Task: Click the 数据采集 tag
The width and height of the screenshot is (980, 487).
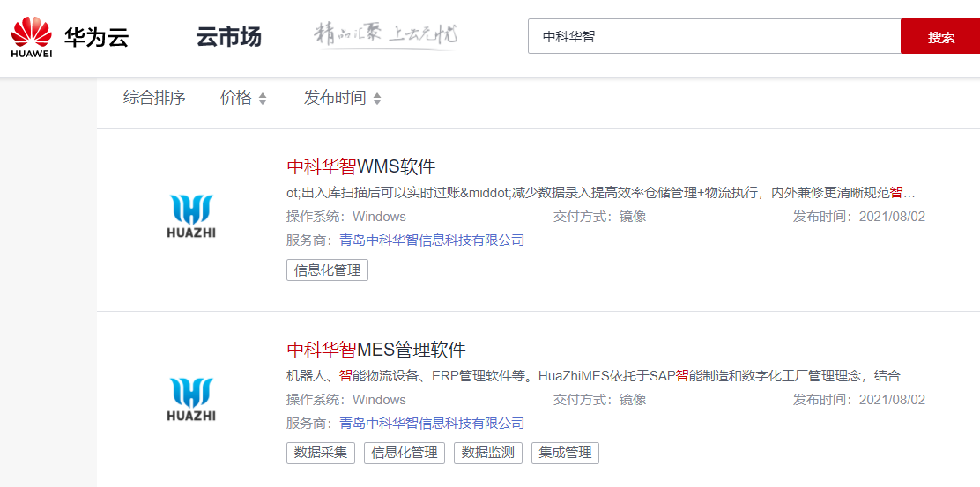Action: click(x=321, y=453)
